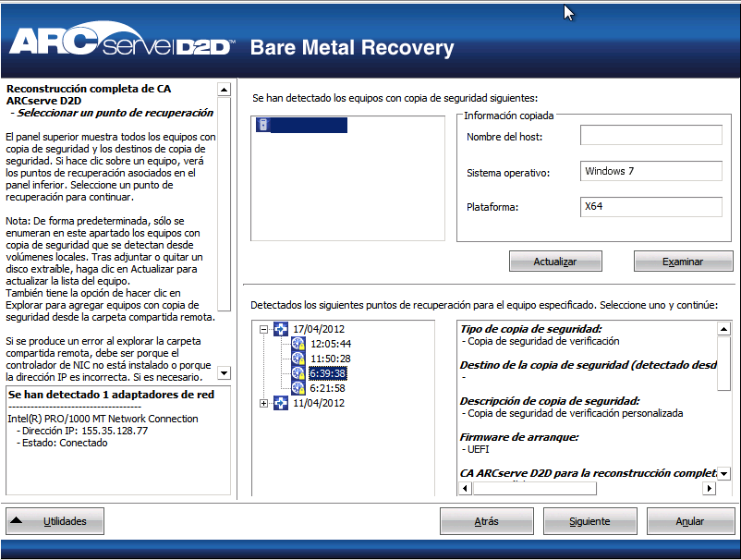This screenshot has width=741, height=560.
Task: Open the Utilidades menu
Action: click(55, 521)
